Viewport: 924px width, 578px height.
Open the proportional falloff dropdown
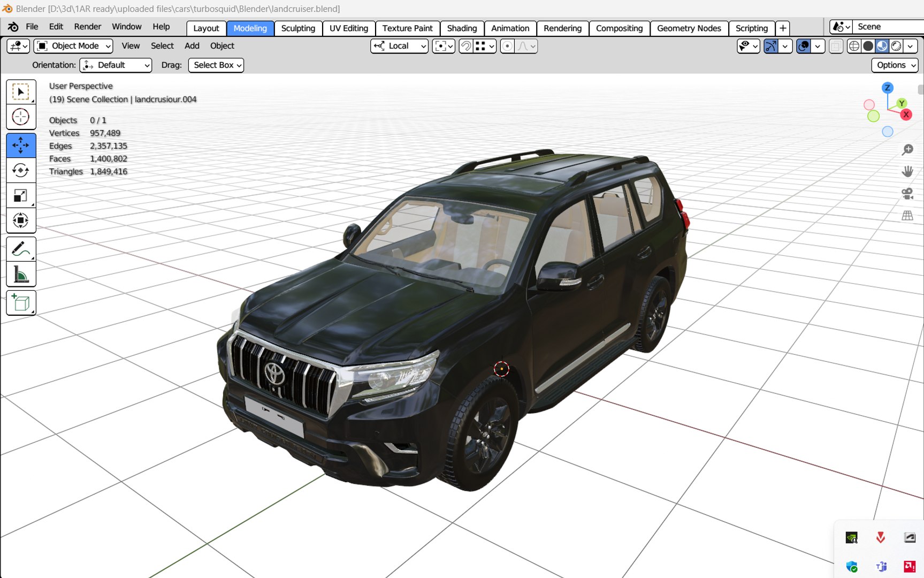[526, 46]
